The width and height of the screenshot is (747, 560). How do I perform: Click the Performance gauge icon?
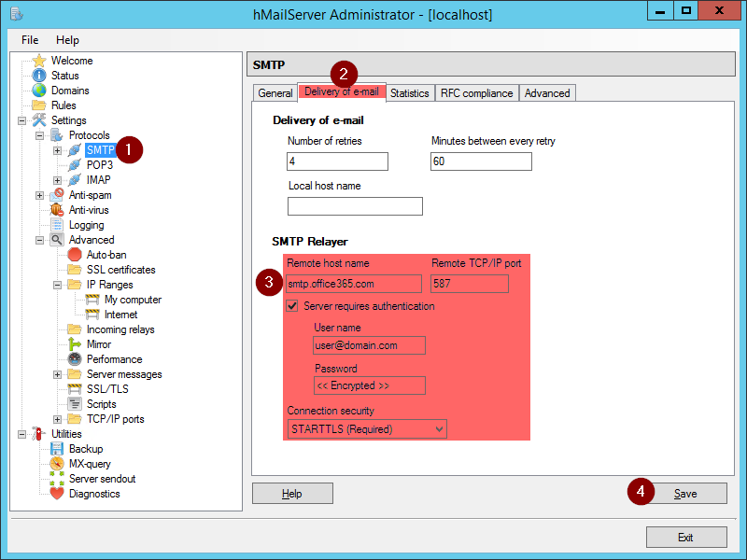(75, 359)
